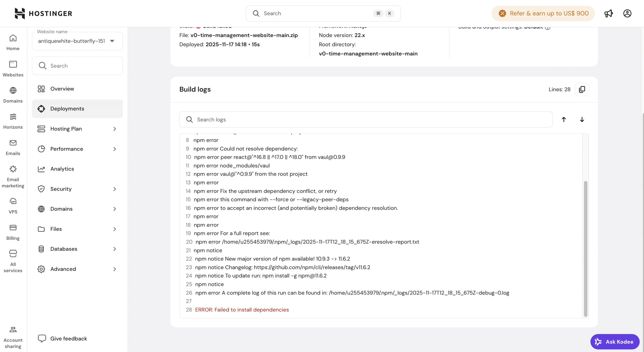
Task: Open Email marketing in the left rail
Action: pyautogui.click(x=13, y=176)
